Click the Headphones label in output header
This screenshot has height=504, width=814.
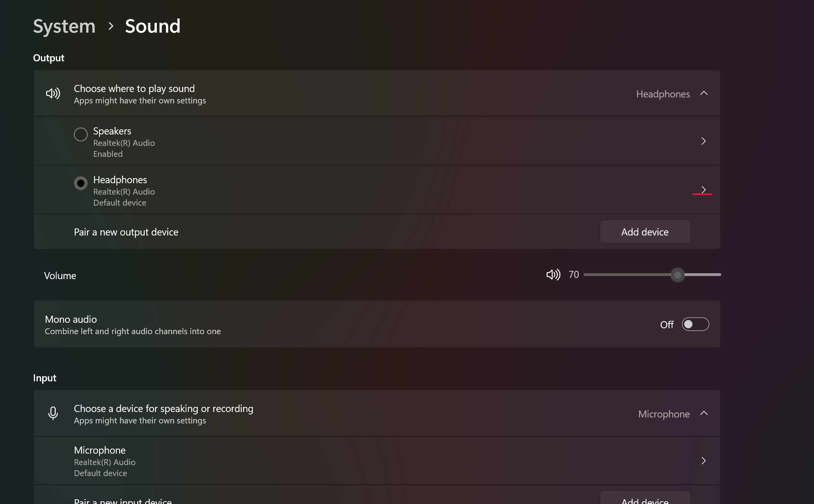663,94
